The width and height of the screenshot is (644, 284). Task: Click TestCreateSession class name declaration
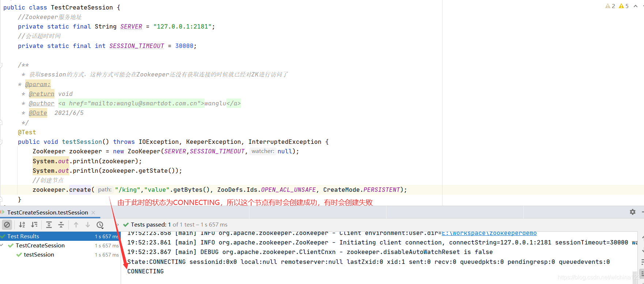[82, 7]
